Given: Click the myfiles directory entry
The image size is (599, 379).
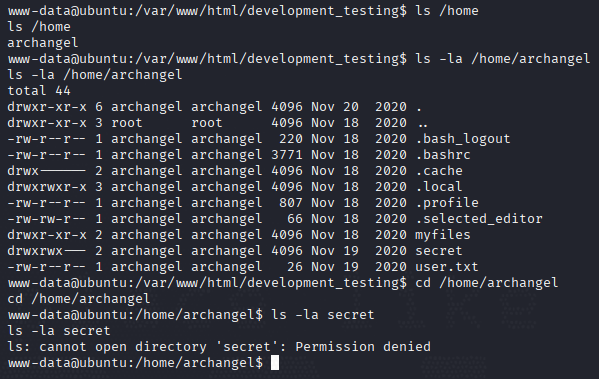Looking at the screenshot, I should pos(443,235).
